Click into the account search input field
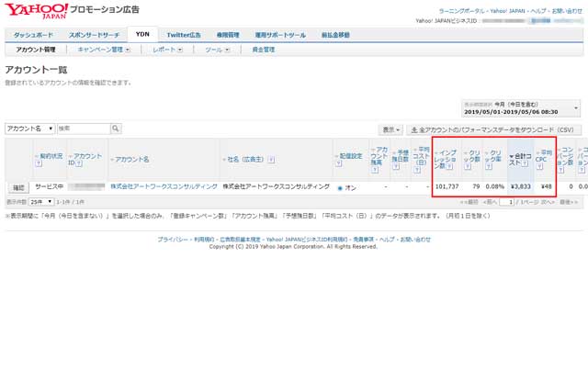The height and width of the screenshot is (392, 588). pyautogui.click(x=84, y=129)
